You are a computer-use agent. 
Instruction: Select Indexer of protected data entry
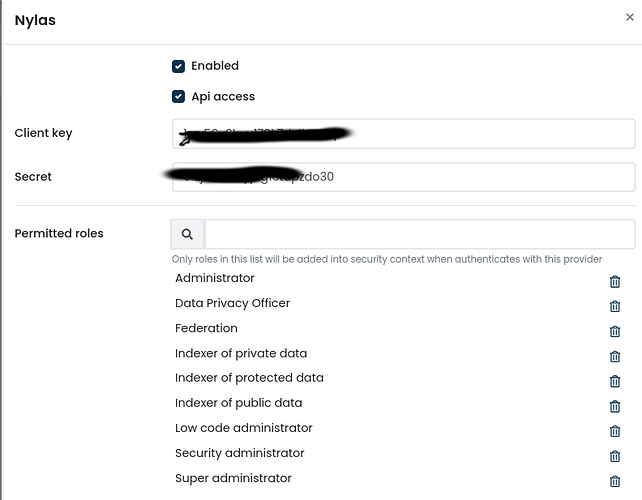(x=249, y=378)
